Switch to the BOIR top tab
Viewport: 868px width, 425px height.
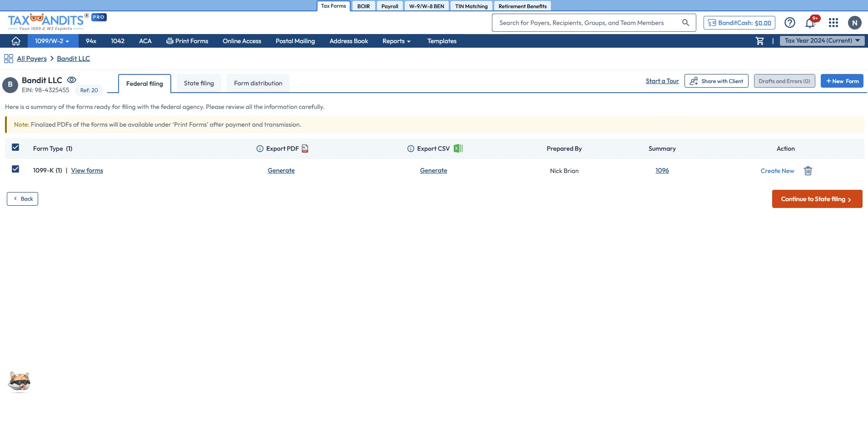click(363, 6)
